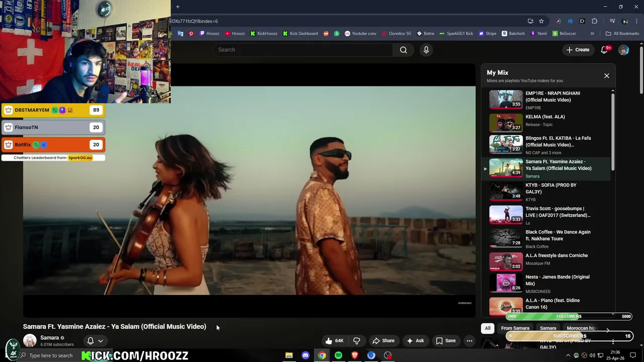Open Spotify from the taskbar

(x=339, y=355)
